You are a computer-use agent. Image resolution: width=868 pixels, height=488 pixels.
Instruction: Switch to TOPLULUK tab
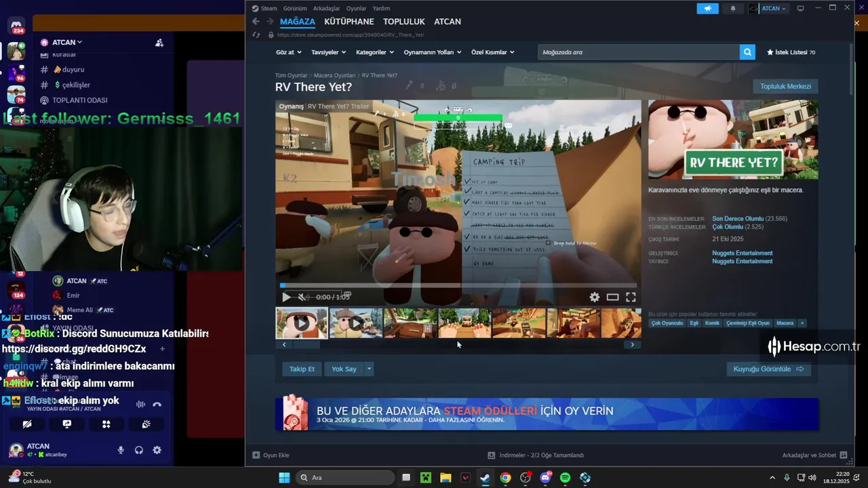[404, 22]
